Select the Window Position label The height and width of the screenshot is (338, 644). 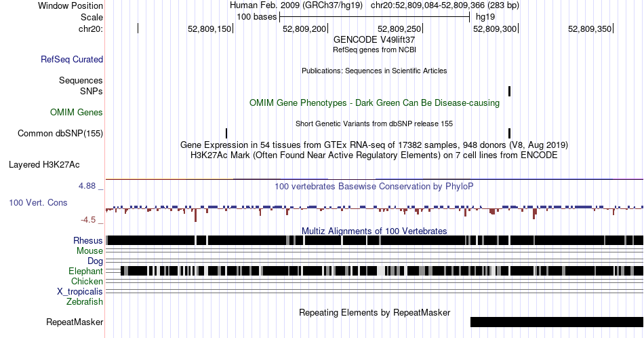(71, 5)
